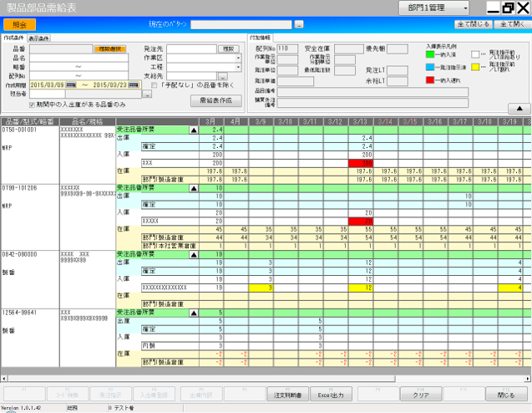Collapse the 0T99-101206 item row triangle

[x=195, y=188]
